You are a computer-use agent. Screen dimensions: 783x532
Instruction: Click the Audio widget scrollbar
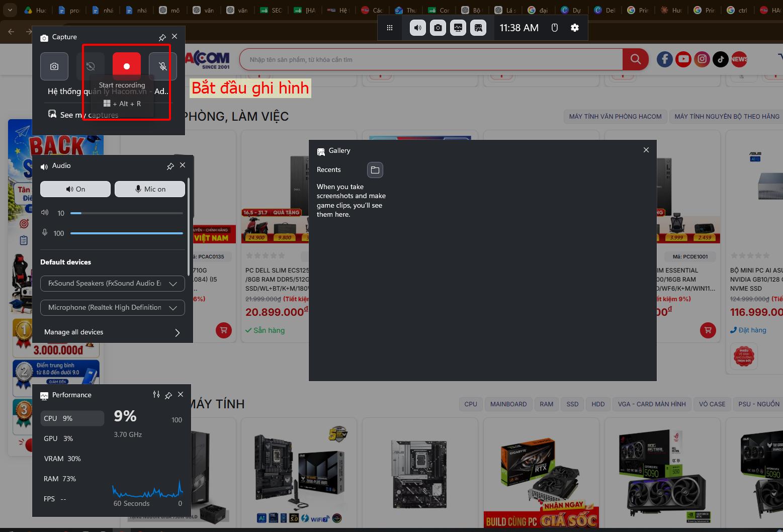[x=189, y=226]
